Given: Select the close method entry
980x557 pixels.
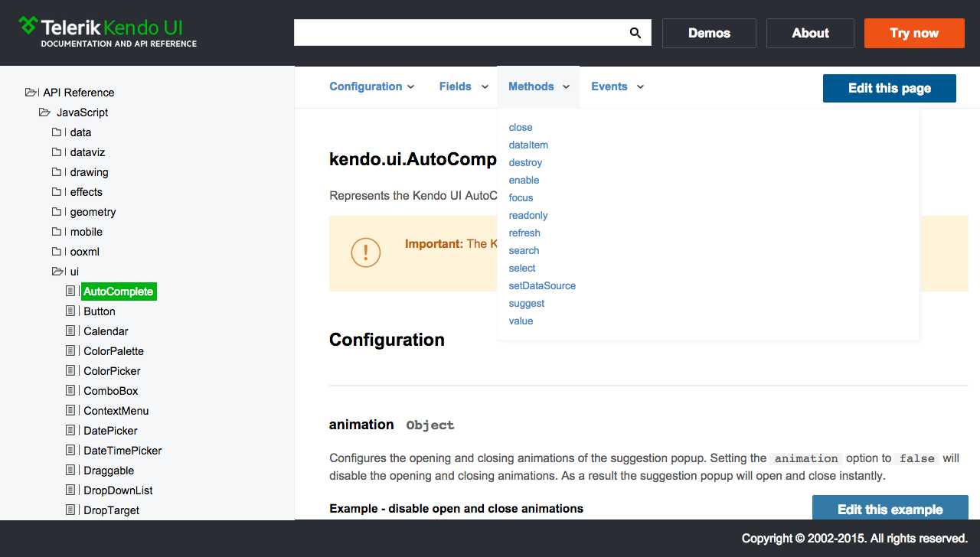Looking at the screenshot, I should [x=521, y=127].
